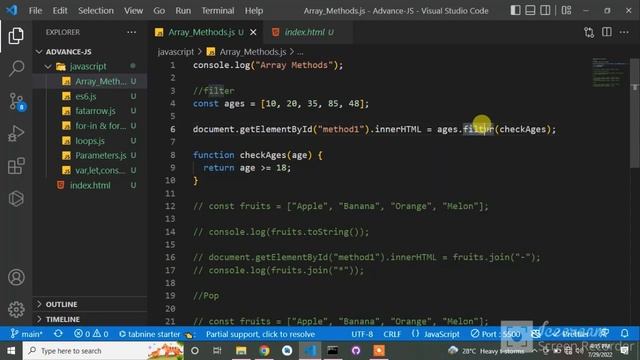Viewport: 640px width, 360px height.
Task: Open the Help menu
Action: [253, 11]
